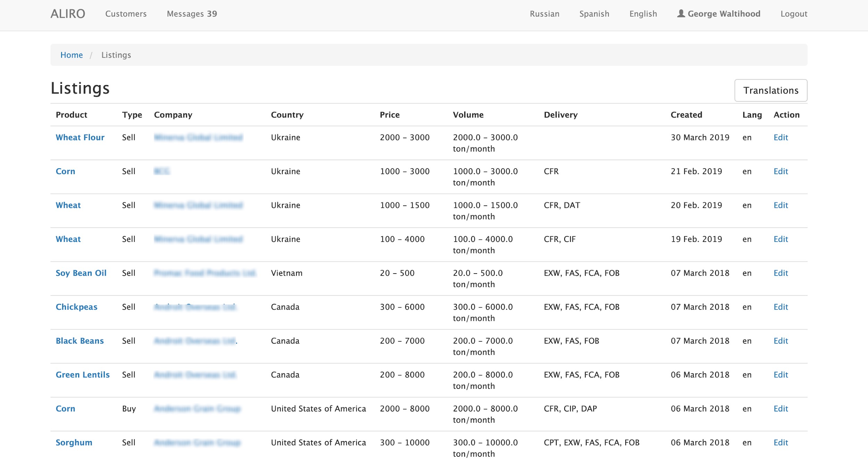This screenshot has height=464, width=868.
Task: Edit the Wheat listing with CFR, DAT delivery
Action: pyautogui.click(x=781, y=205)
